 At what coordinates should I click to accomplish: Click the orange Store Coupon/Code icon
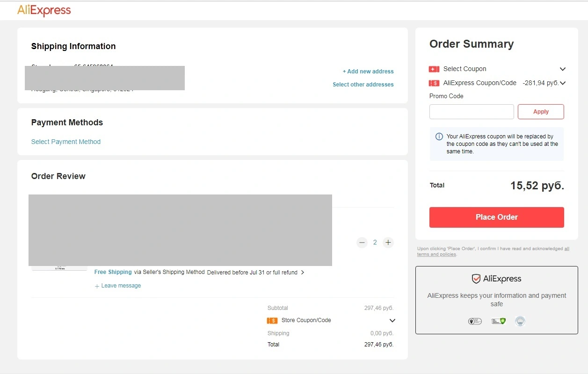point(272,321)
